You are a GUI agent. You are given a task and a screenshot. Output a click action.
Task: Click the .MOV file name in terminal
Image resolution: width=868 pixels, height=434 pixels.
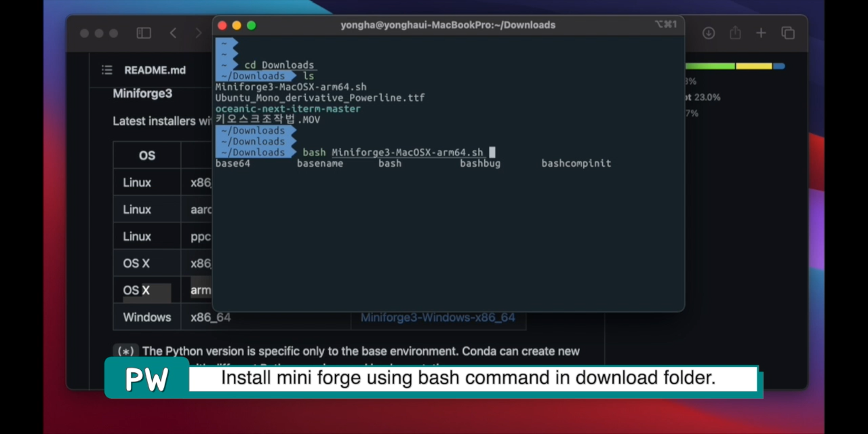(x=268, y=119)
